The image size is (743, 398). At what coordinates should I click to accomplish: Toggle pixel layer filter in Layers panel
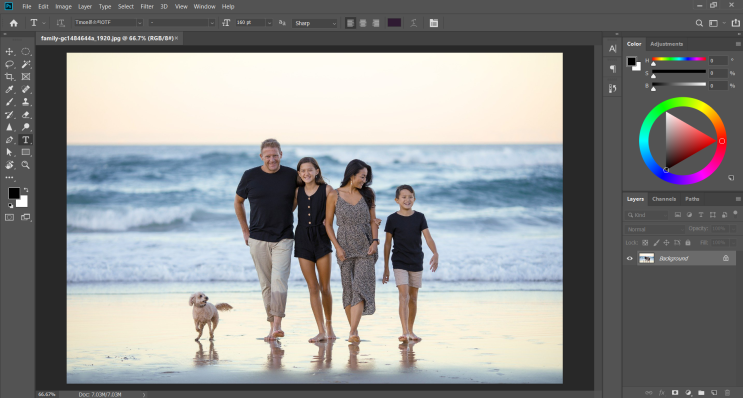click(678, 215)
